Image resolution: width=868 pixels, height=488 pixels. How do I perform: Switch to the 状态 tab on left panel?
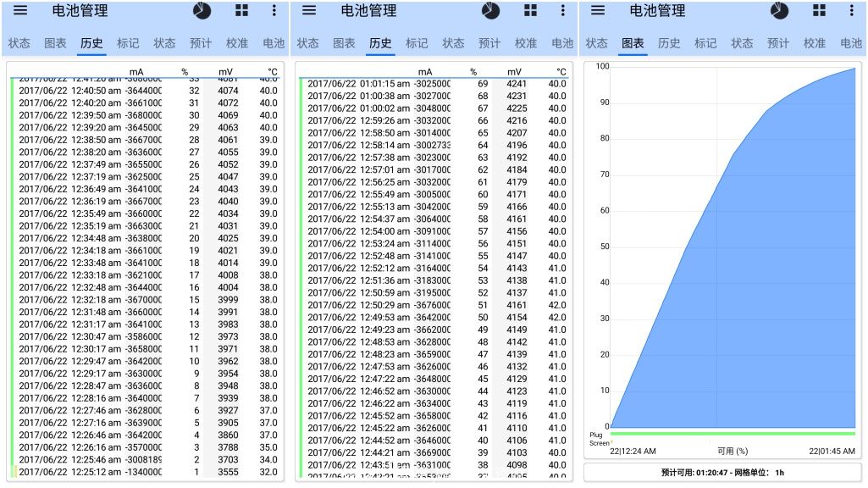click(x=19, y=42)
